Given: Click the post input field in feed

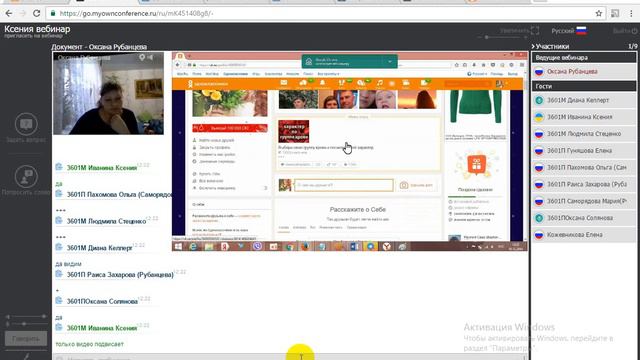Looking at the screenshot, I should click(x=344, y=185).
